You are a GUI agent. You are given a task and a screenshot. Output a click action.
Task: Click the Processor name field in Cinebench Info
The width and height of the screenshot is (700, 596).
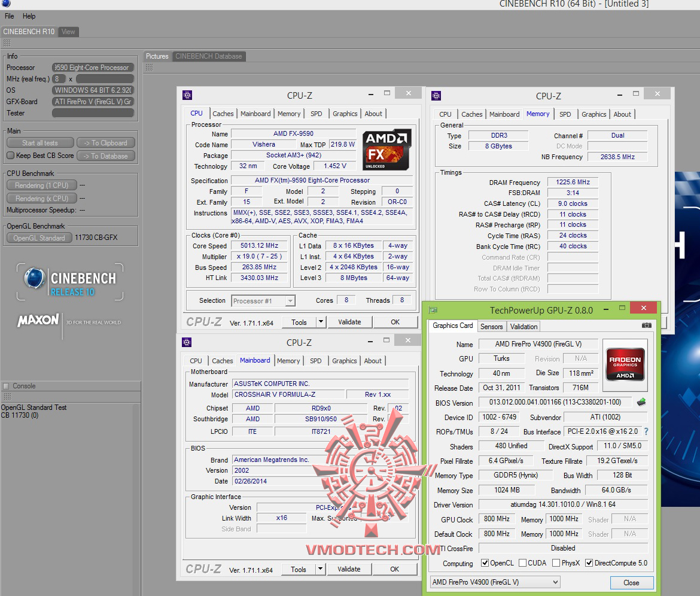pyautogui.click(x=93, y=68)
